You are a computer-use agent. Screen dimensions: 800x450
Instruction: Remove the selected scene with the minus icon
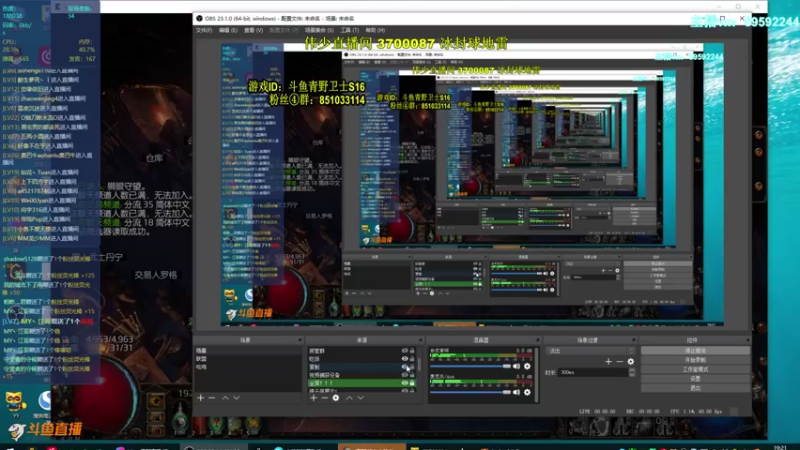tap(212, 397)
